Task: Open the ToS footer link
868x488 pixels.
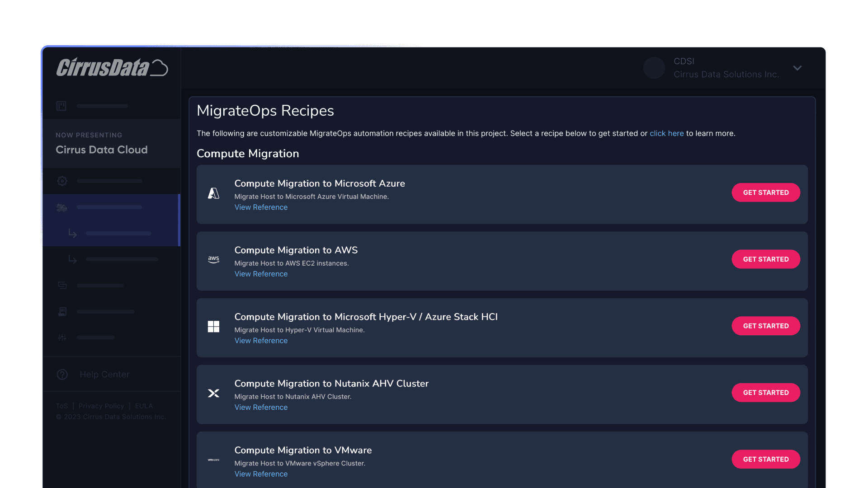Action: click(61, 406)
